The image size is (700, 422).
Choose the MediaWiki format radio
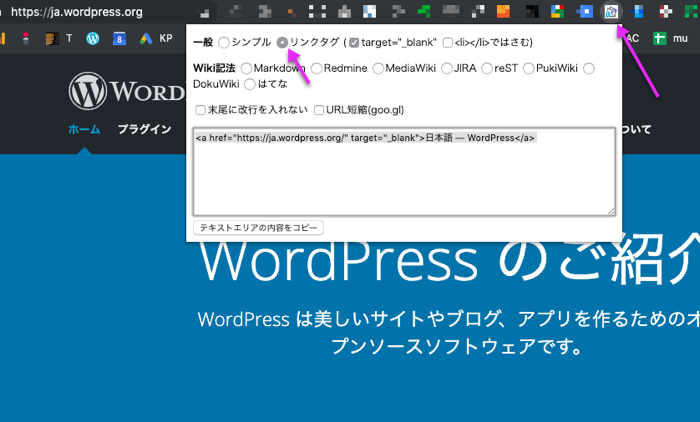point(378,69)
